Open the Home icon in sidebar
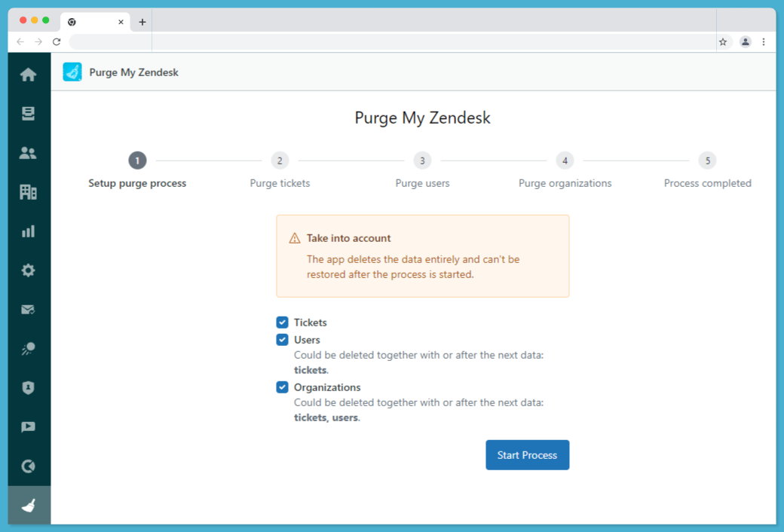Viewport: 784px width, 532px height. pos(28,75)
